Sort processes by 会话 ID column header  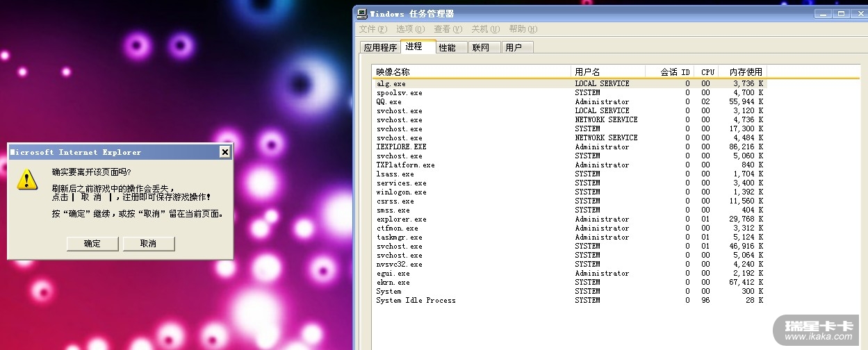(669, 72)
